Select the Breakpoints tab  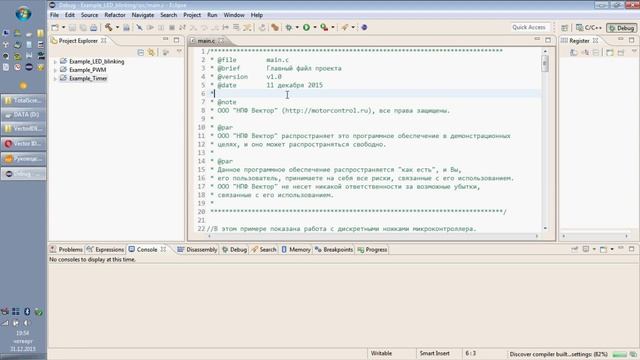pos(334,249)
